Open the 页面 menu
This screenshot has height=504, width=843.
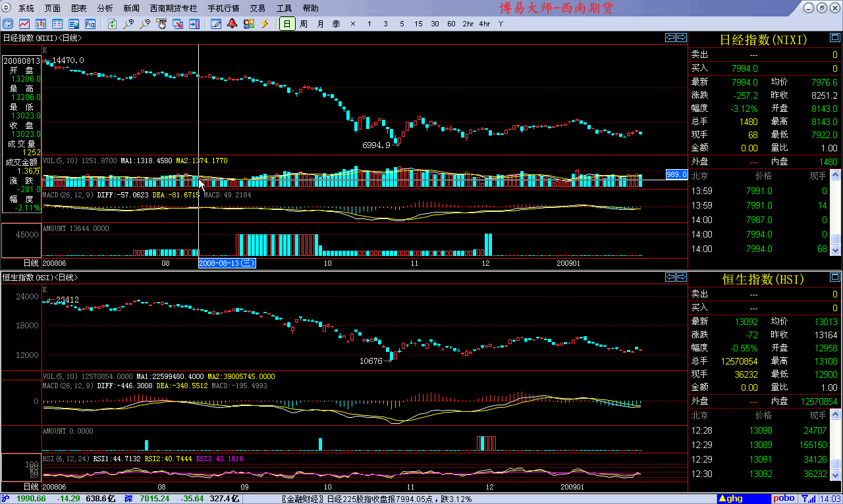pos(53,9)
